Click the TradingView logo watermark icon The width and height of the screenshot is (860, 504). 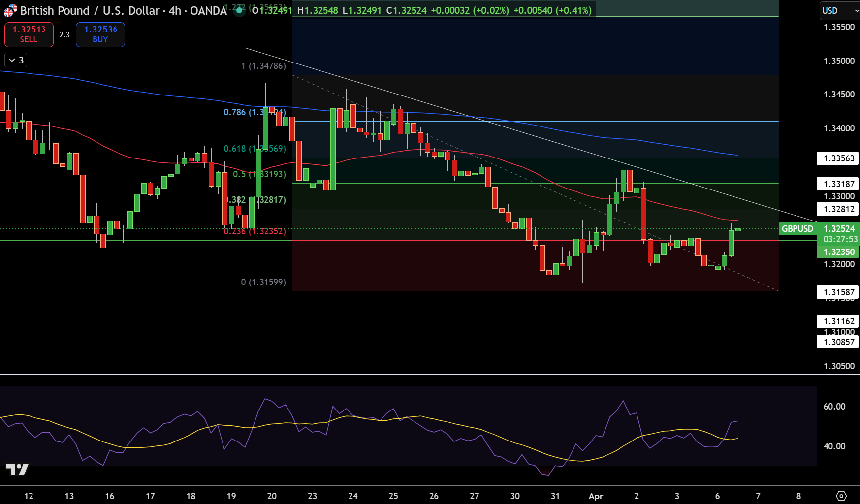tap(17, 470)
